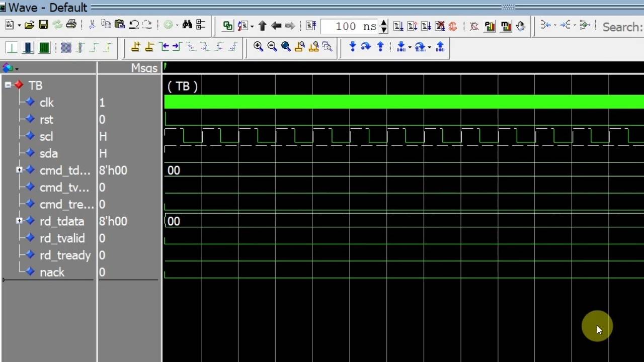Click the Step Out blue up arrow
Screen dimensions: 644x362
coord(380,47)
